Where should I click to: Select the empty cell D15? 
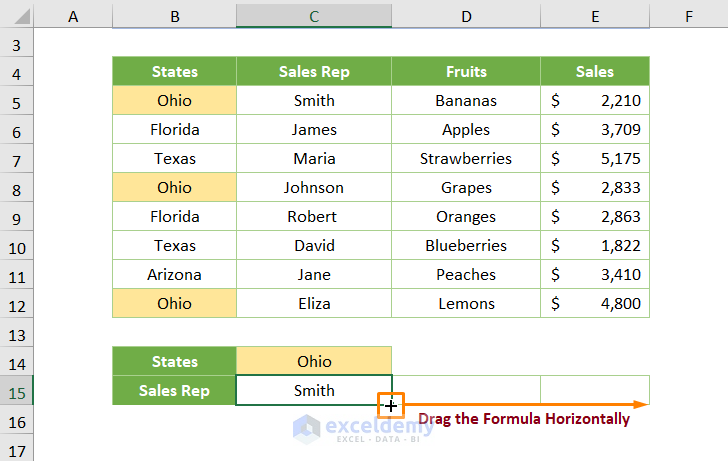(x=466, y=389)
